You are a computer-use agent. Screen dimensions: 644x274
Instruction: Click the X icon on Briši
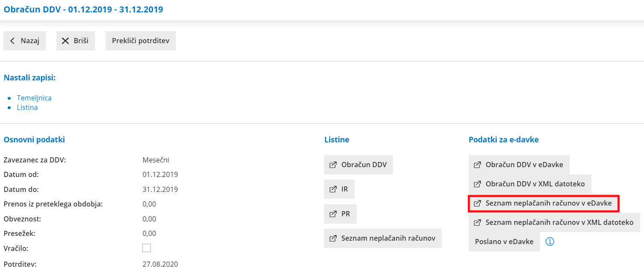pyautogui.click(x=65, y=41)
